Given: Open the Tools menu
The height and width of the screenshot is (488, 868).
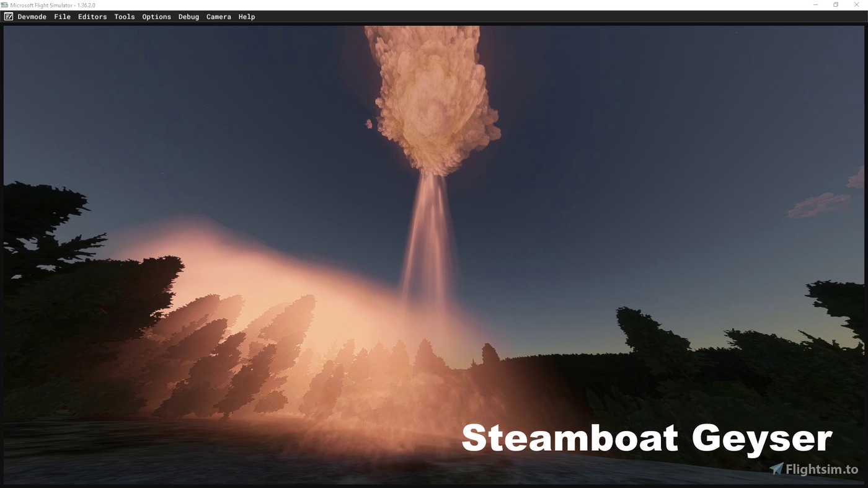Looking at the screenshot, I should point(124,17).
